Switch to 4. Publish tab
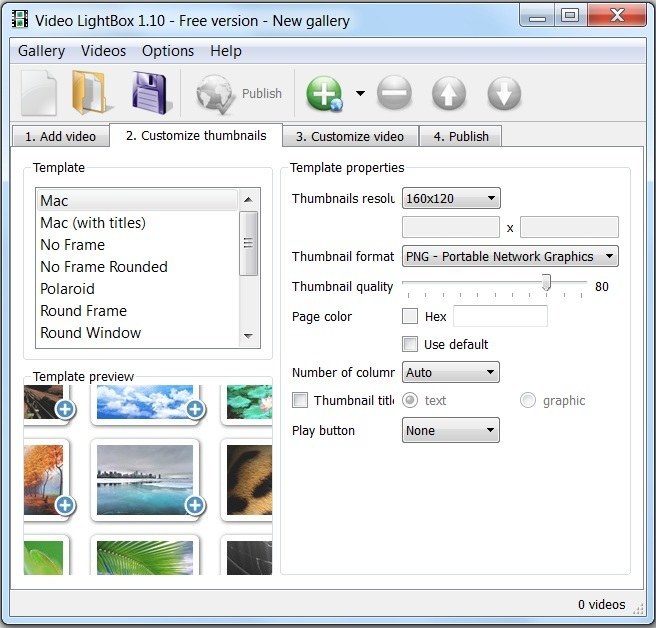The width and height of the screenshot is (656, 628). 461,136
